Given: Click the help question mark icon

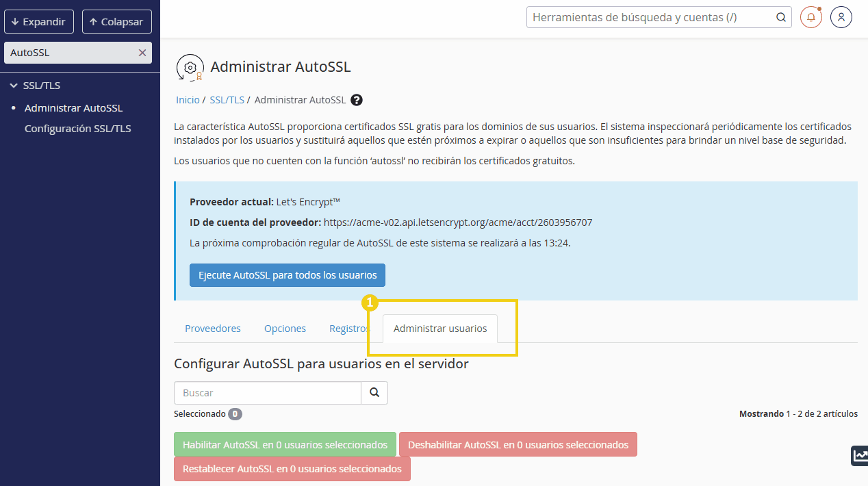Looking at the screenshot, I should point(357,100).
